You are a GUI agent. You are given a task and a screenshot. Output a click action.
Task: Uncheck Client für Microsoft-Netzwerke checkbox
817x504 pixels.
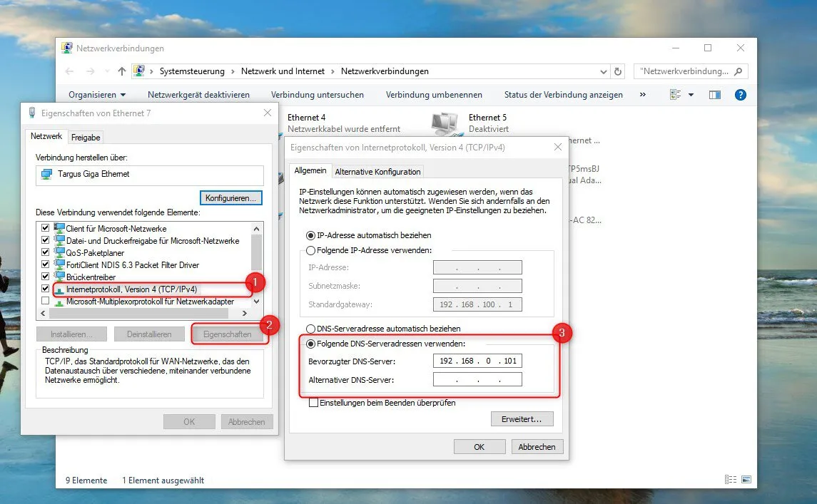pyautogui.click(x=46, y=228)
